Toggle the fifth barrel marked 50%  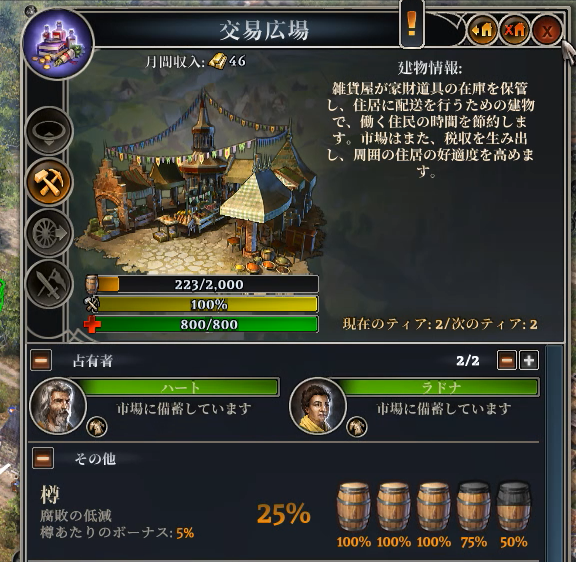514,507
